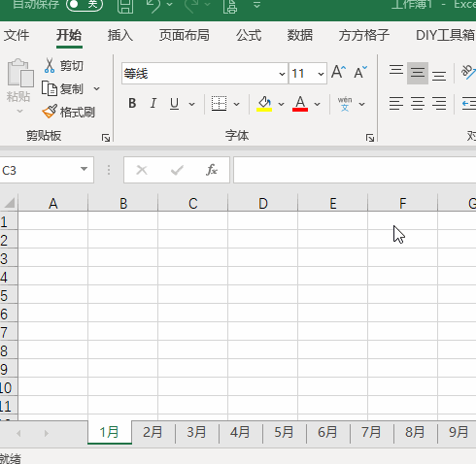Switch to the 3月 sheet tab
The height and width of the screenshot is (464, 476).
(x=196, y=433)
